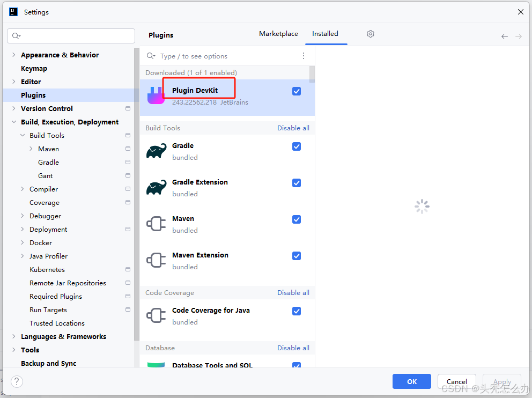Click the Code Coverage for Java plug icon
Viewport: 532px width, 398px height.
tap(156, 315)
